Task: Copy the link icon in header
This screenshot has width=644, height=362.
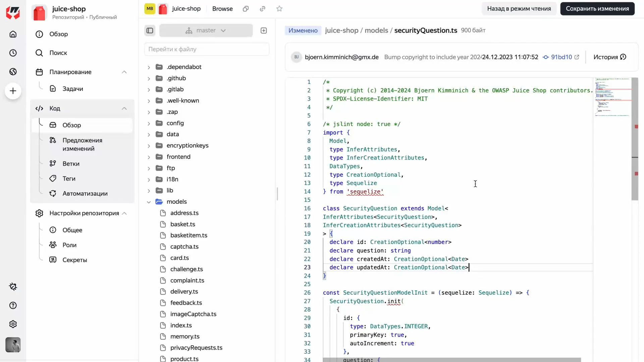Action: (263, 9)
